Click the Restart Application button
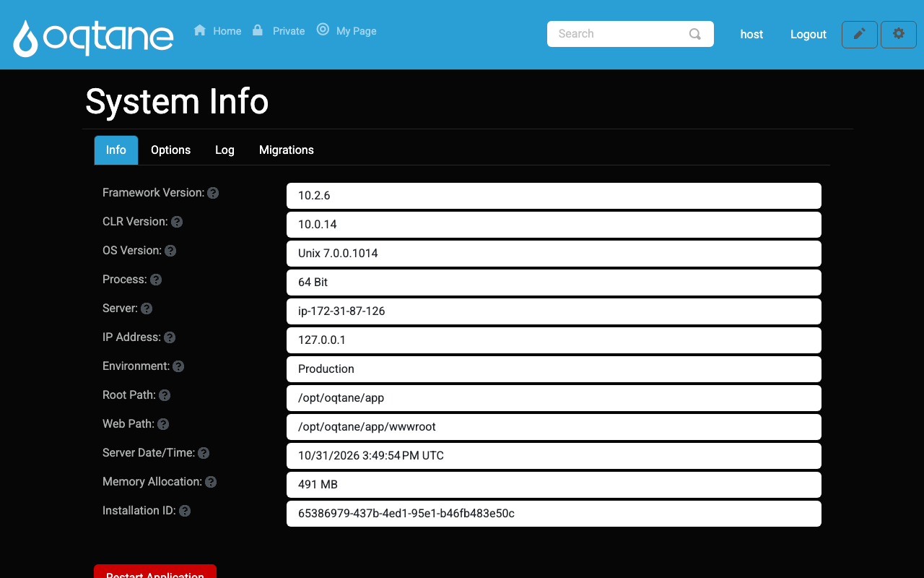The height and width of the screenshot is (578, 924). tap(155, 571)
